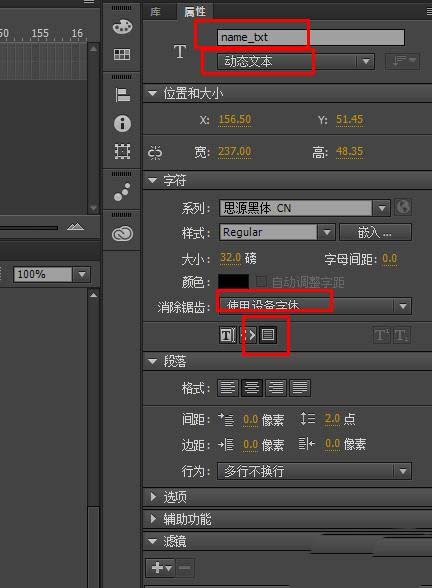Toggle superscript text button
This screenshot has height=588, width=432.
click(x=382, y=335)
